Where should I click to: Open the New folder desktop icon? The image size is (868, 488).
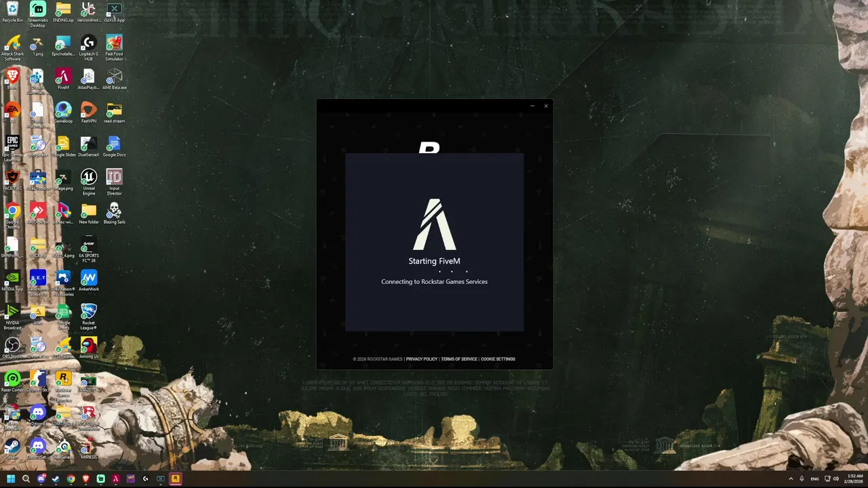[x=89, y=214]
